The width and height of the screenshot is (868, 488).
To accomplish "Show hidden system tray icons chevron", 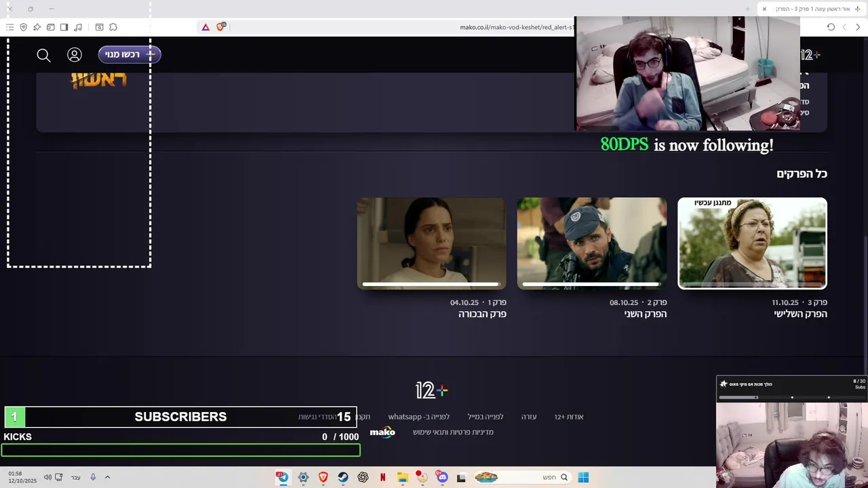I will coord(107,477).
